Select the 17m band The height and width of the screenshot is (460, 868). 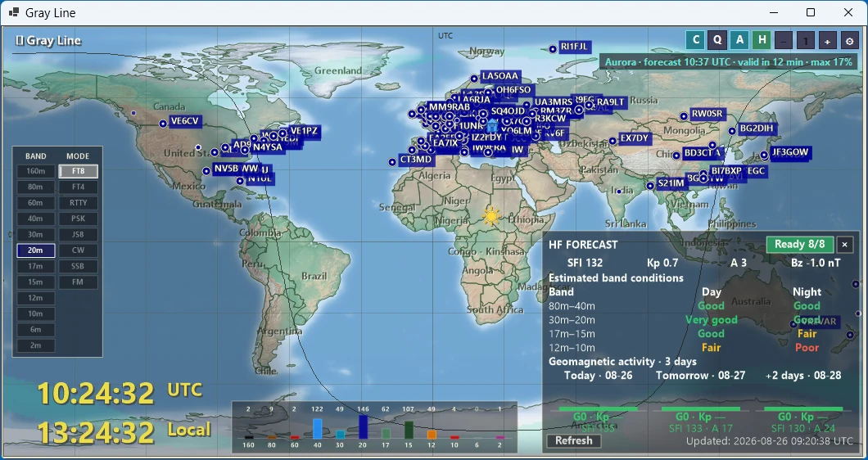pyautogui.click(x=35, y=266)
